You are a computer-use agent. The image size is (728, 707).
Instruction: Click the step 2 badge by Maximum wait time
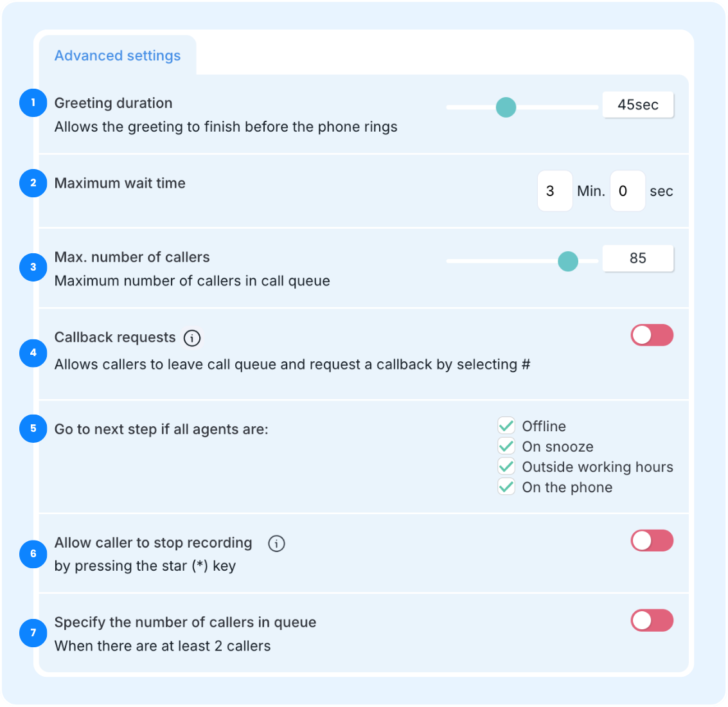point(33,183)
